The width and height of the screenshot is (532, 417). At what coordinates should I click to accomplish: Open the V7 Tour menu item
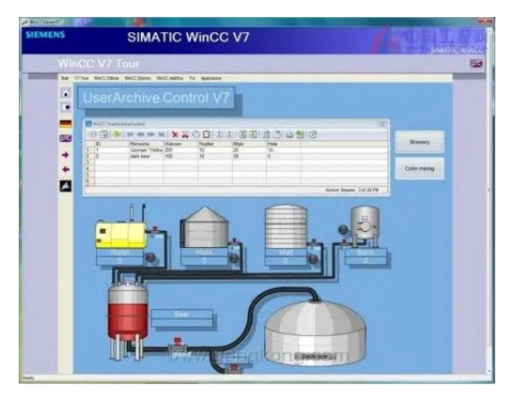[x=82, y=79]
